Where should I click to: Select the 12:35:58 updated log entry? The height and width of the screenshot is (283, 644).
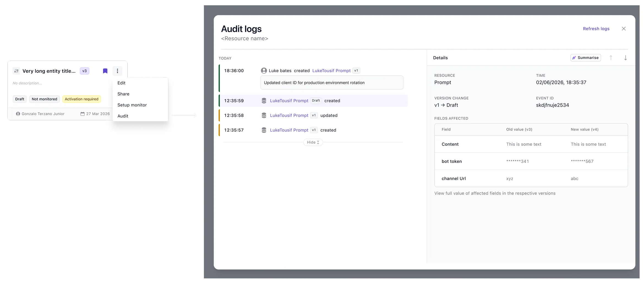313,115
